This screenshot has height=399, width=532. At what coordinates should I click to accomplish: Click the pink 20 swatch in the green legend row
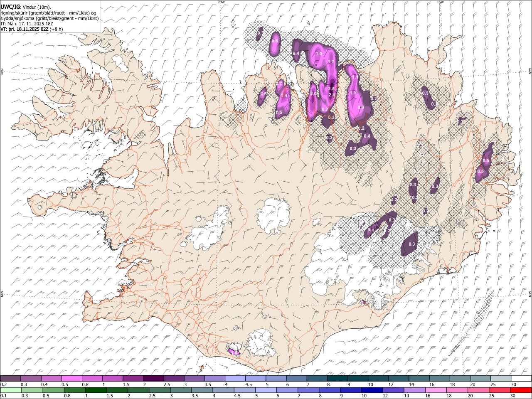478,390
